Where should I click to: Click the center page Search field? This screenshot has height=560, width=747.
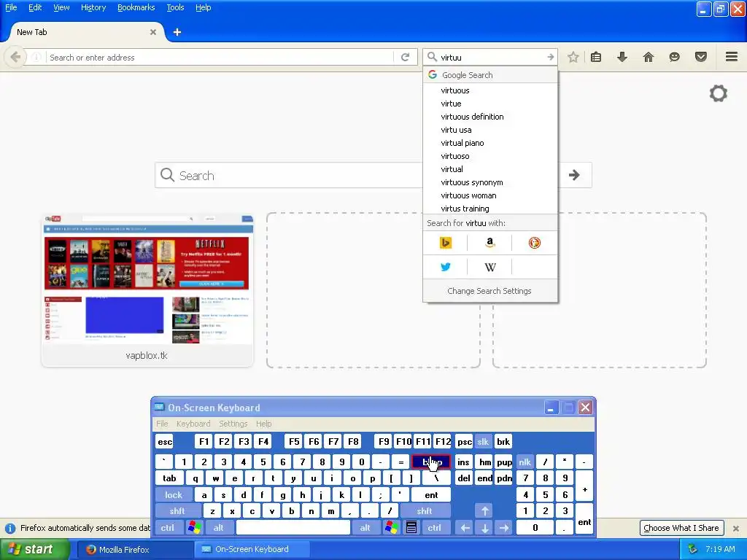coord(288,175)
